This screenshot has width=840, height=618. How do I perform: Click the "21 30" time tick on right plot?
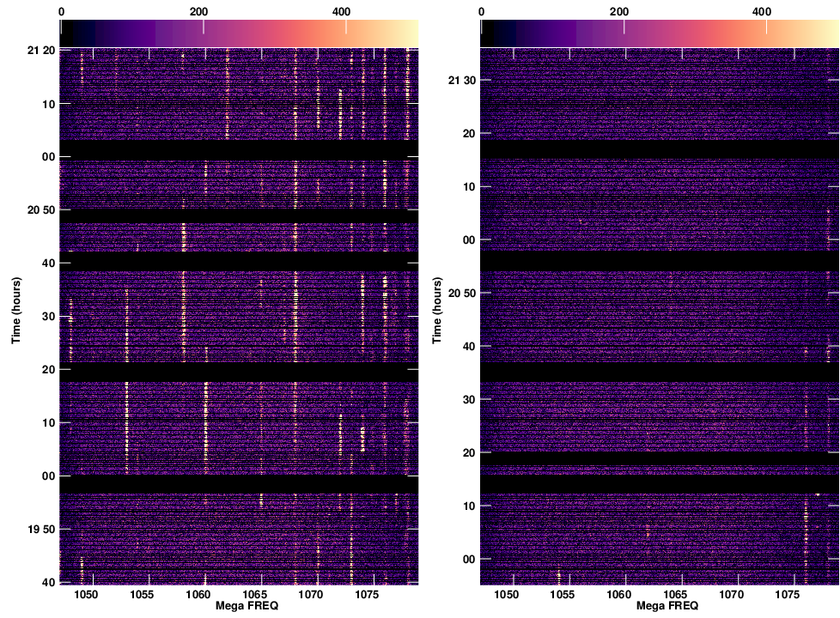click(459, 81)
